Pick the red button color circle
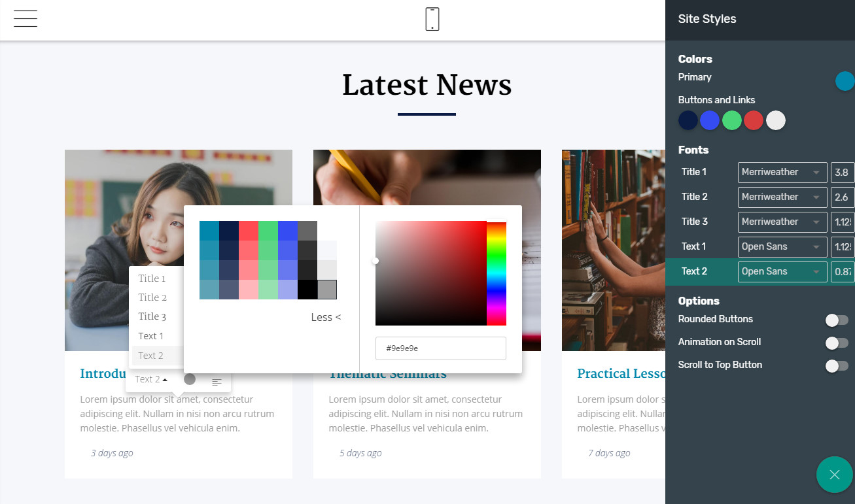The height and width of the screenshot is (504, 855). coord(754,120)
